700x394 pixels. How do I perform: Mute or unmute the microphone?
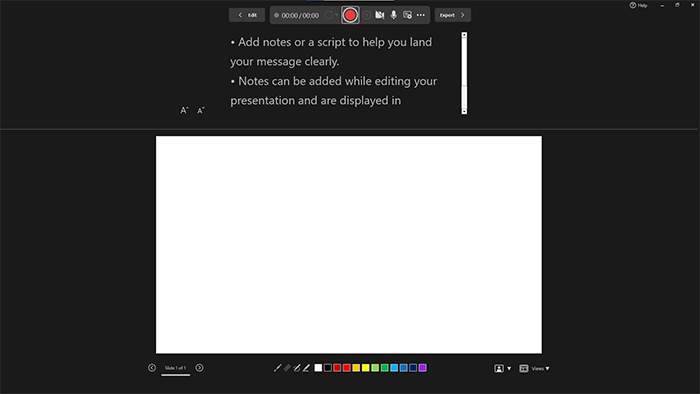point(393,15)
